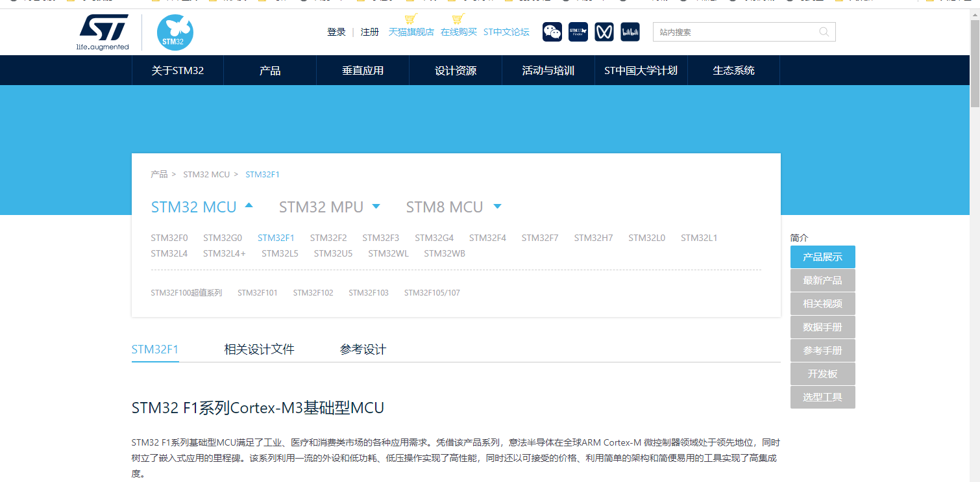The height and width of the screenshot is (482, 980).
Task: Open the ST中文论坛 link
Action: click(x=506, y=32)
